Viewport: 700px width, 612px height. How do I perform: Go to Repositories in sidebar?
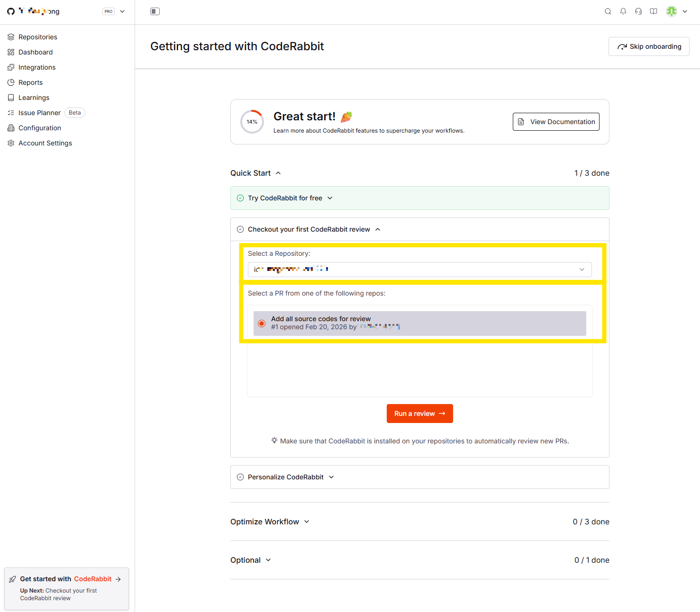pyautogui.click(x=38, y=37)
